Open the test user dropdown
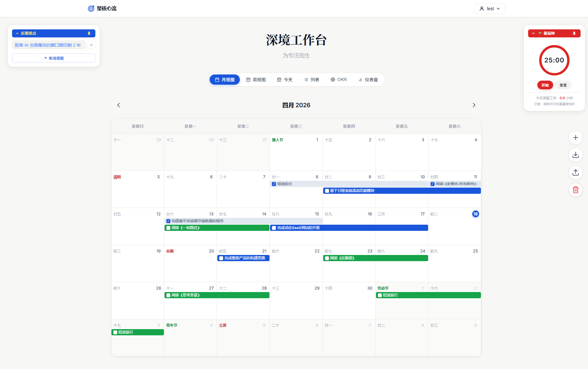The width and height of the screenshot is (588, 369). click(x=490, y=9)
